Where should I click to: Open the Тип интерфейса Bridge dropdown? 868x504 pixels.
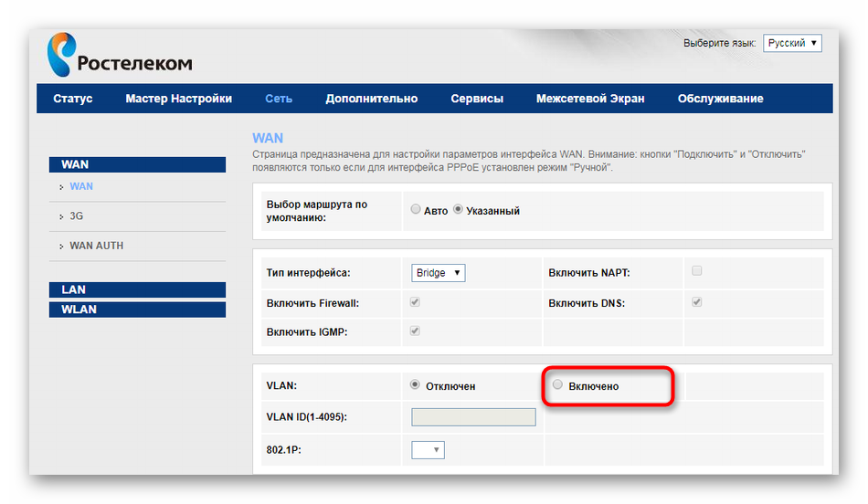[x=439, y=273]
